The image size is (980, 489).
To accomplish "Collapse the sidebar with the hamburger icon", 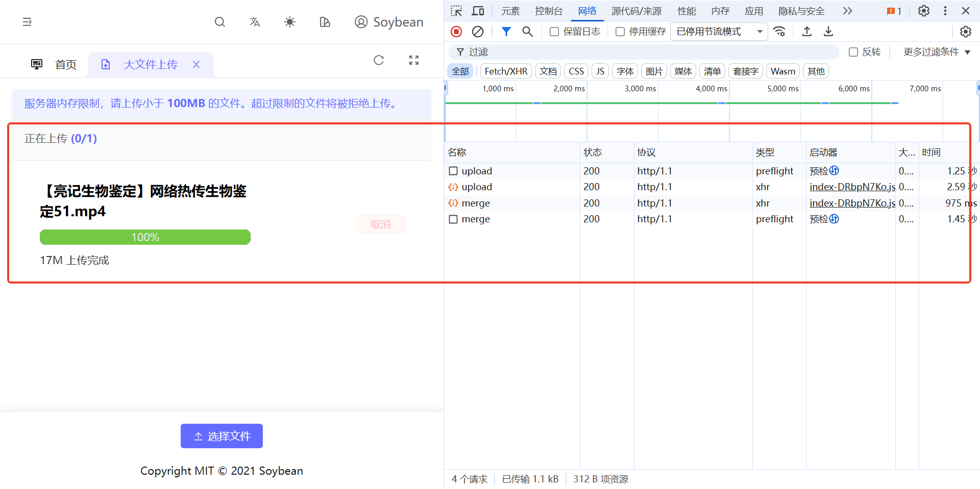I will pos(27,22).
